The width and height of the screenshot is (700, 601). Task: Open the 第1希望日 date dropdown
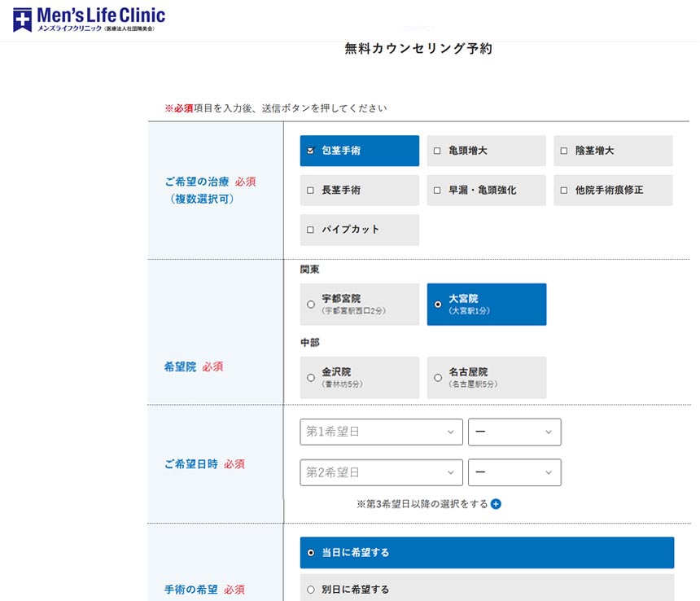[x=380, y=432]
